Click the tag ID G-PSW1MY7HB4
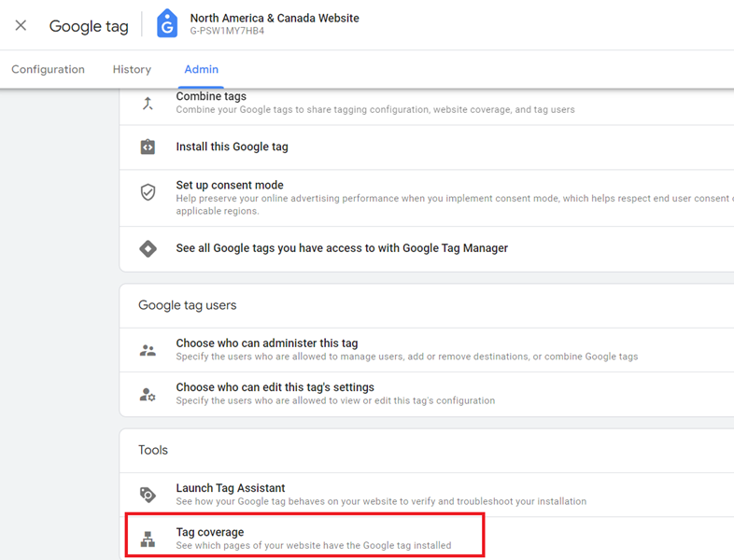Image resolution: width=734 pixels, height=560 pixels. [227, 31]
